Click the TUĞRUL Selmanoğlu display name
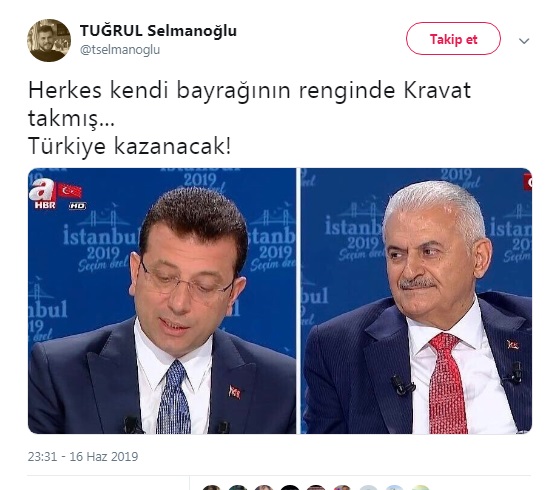 pos(158,31)
